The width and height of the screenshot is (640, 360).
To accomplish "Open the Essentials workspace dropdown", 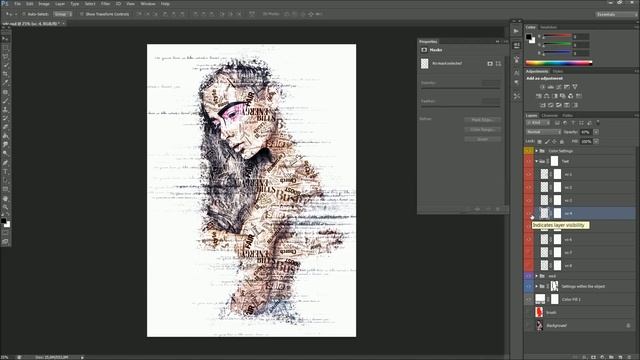I will [x=616, y=14].
